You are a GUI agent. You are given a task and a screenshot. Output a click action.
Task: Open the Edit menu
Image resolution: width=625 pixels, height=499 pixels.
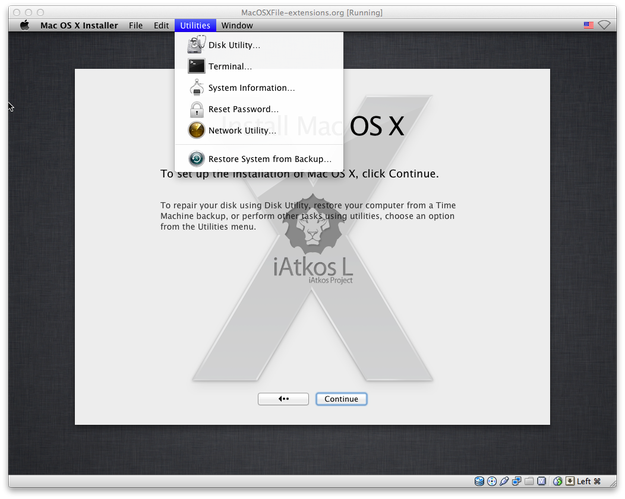pos(161,26)
